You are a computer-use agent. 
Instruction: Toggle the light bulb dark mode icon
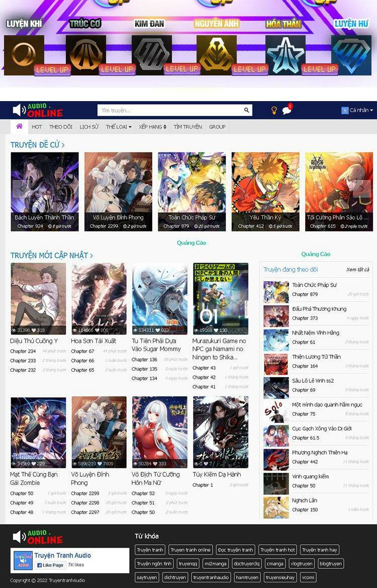pos(274,110)
